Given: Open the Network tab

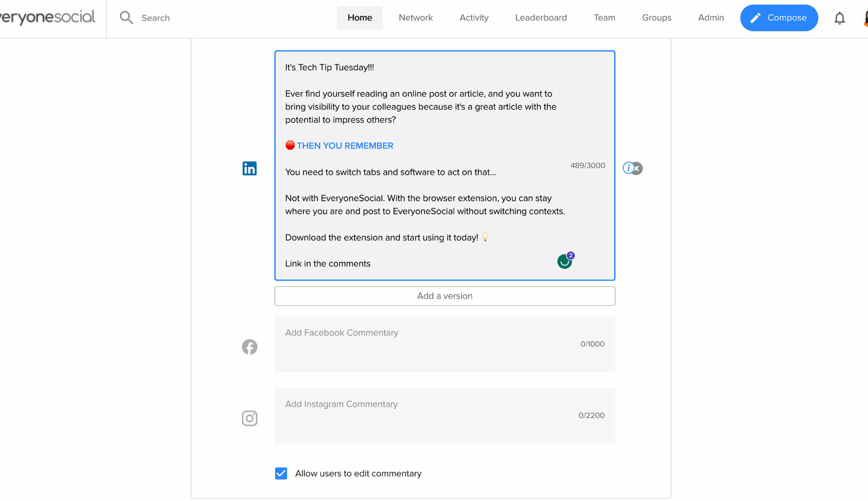Looking at the screenshot, I should [416, 18].
